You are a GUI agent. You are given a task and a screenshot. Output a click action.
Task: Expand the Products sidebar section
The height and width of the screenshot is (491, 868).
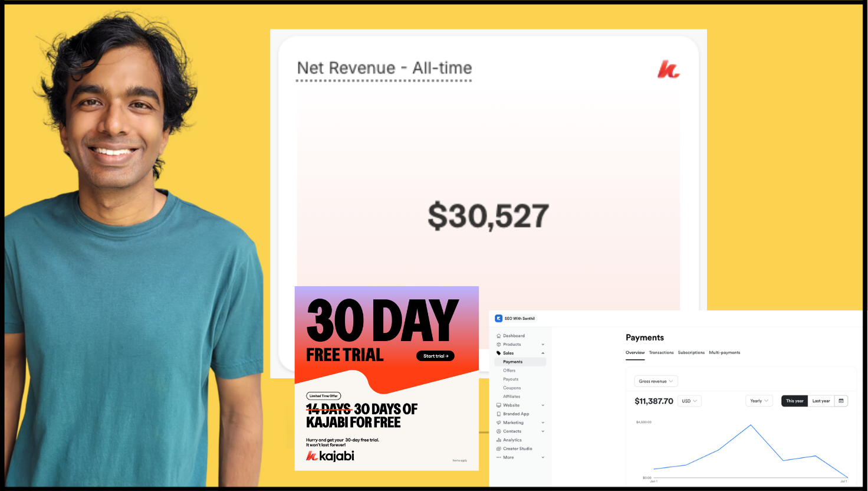543,345
